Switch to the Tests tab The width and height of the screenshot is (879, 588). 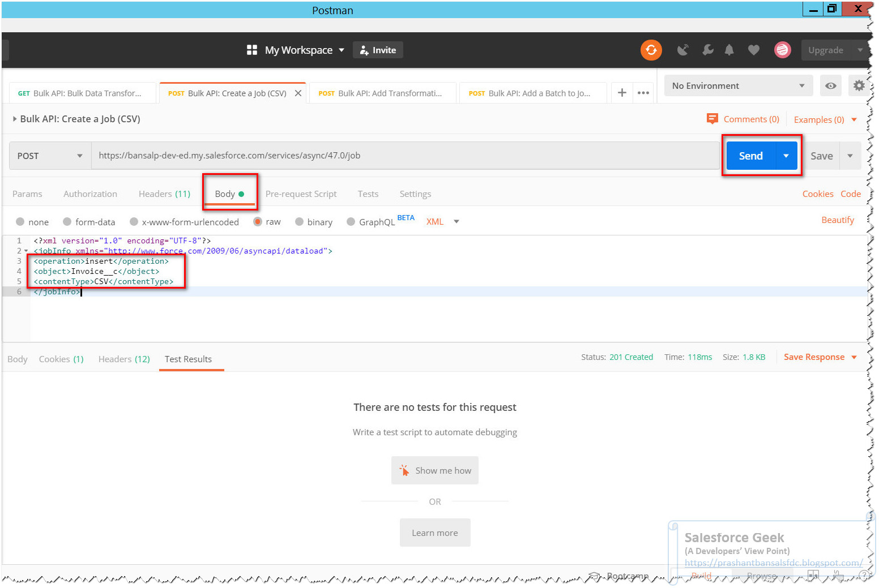click(x=368, y=194)
